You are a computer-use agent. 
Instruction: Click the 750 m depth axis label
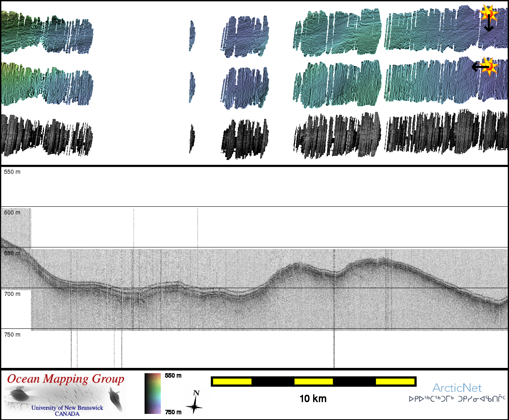point(12,335)
